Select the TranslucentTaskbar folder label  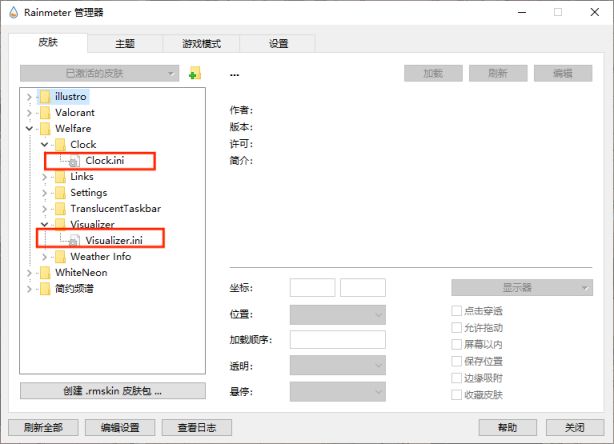116,209
